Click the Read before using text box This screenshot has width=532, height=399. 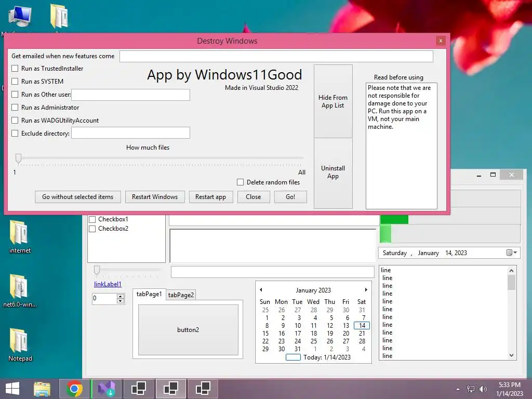pyautogui.click(x=402, y=146)
